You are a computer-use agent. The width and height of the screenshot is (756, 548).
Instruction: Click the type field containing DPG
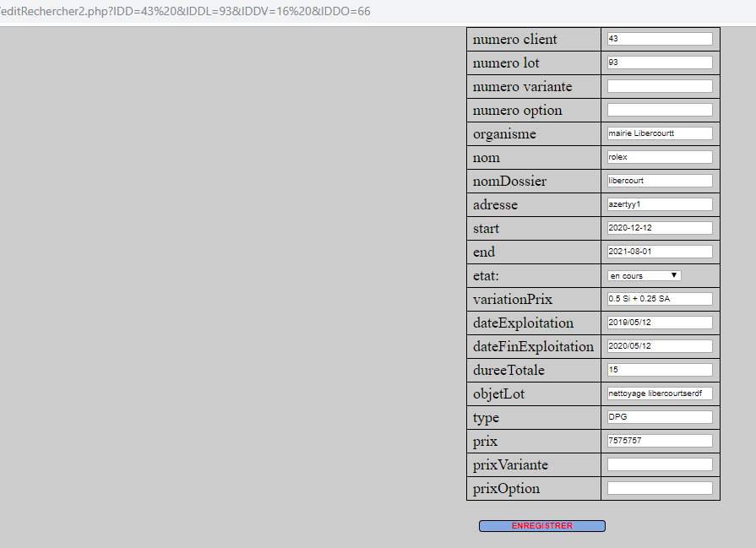click(x=659, y=416)
